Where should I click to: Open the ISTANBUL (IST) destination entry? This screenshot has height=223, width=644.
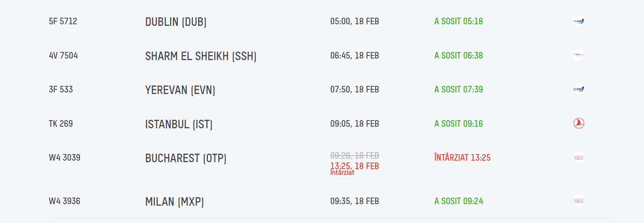tap(179, 124)
